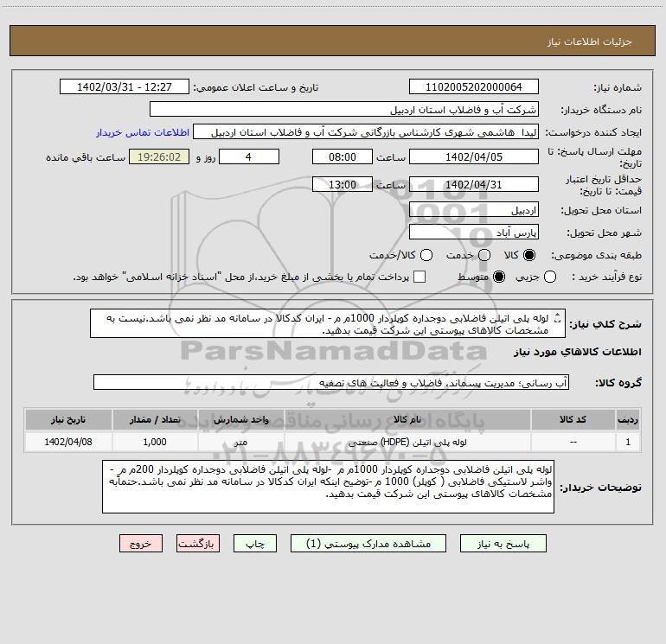Select the خدمت radio button
The image size is (666, 644).
[484, 255]
